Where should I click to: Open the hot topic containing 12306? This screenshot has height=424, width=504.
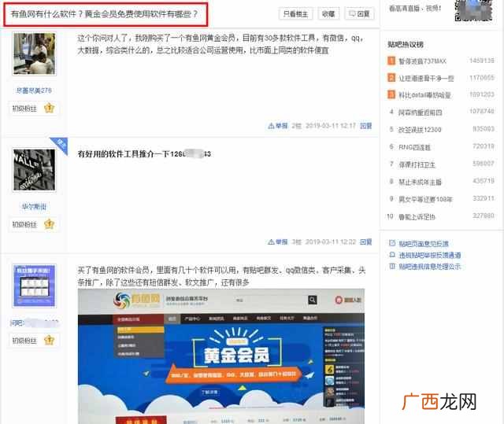420,130
